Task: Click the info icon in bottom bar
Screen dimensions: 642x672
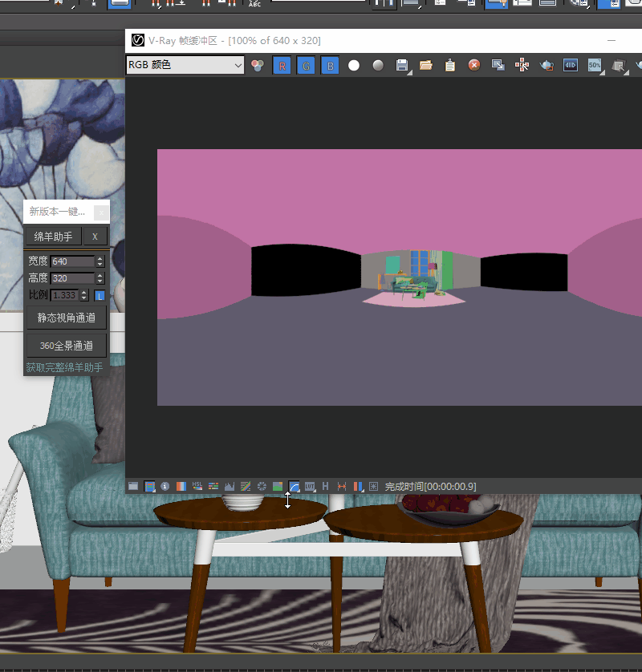Action: [x=165, y=486]
